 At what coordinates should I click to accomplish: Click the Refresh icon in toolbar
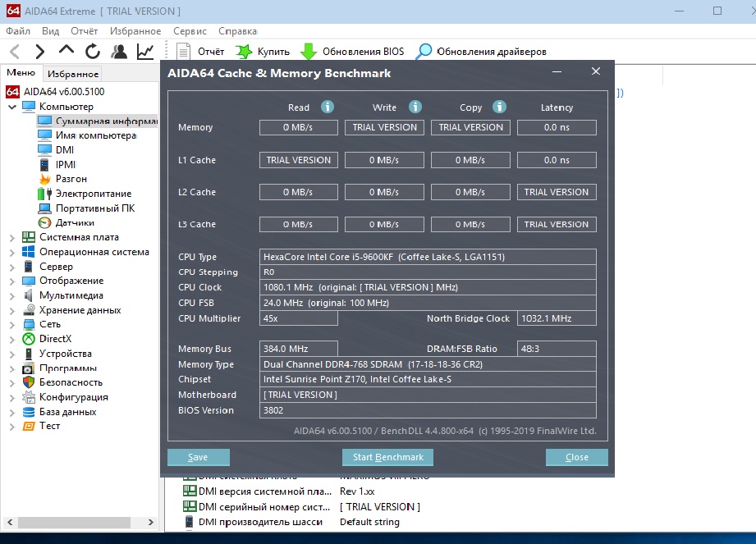93,51
